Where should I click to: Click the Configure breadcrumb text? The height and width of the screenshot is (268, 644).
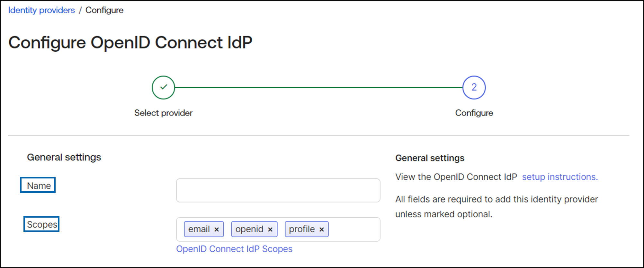[x=104, y=10]
